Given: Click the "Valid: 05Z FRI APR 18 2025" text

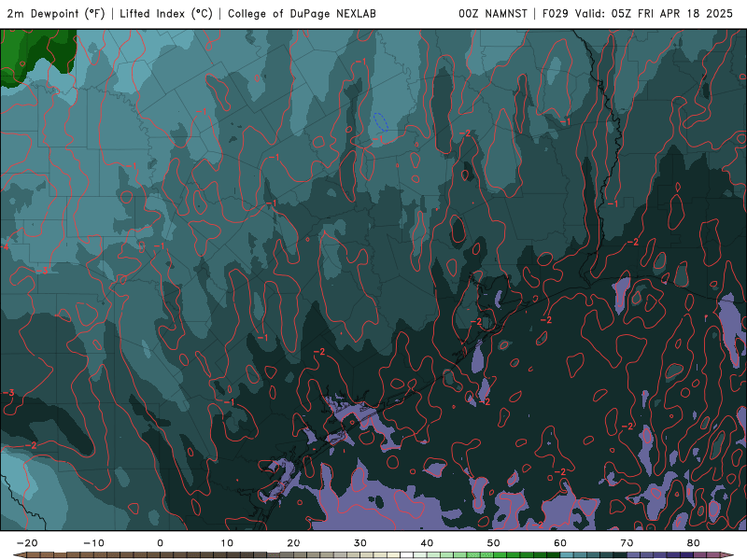Looking at the screenshot, I should [x=654, y=14].
